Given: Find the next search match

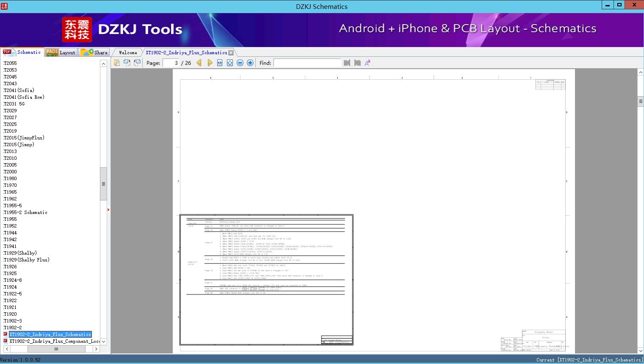Looking at the screenshot, I should 357,63.
